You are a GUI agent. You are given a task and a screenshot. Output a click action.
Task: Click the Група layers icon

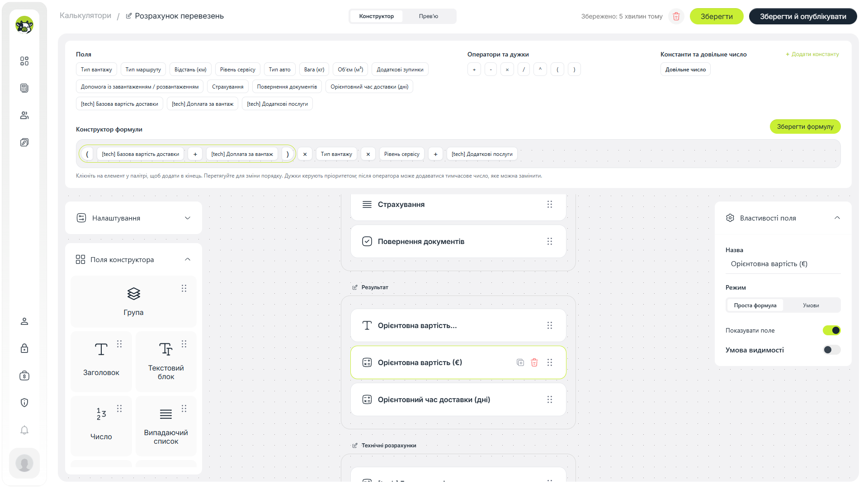point(133,294)
